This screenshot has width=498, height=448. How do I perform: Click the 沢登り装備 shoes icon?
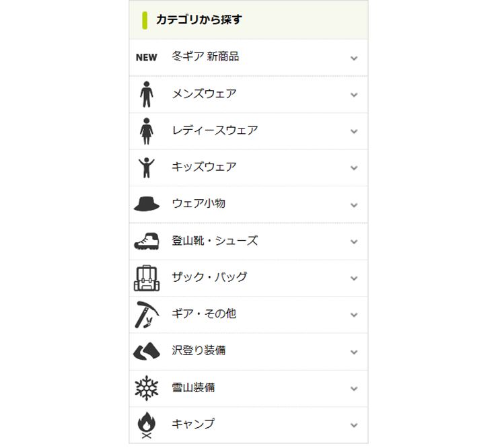click(147, 351)
